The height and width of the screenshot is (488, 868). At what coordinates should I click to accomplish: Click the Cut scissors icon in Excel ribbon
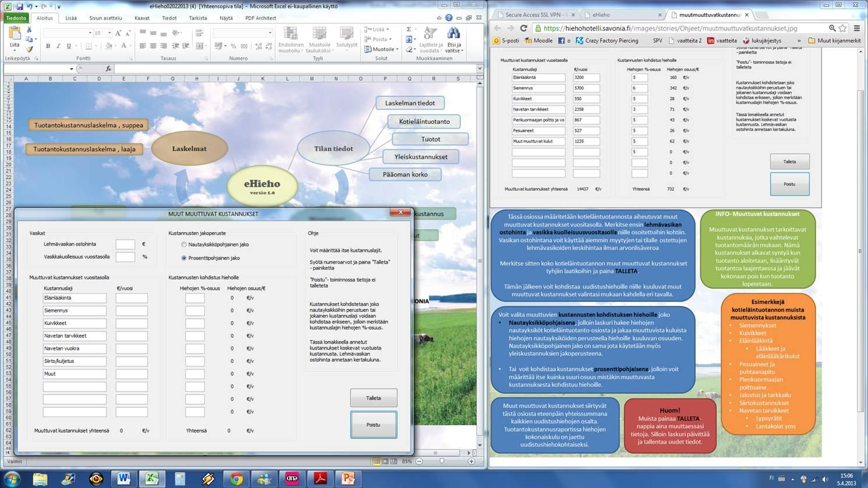click(x=29, y=30)
